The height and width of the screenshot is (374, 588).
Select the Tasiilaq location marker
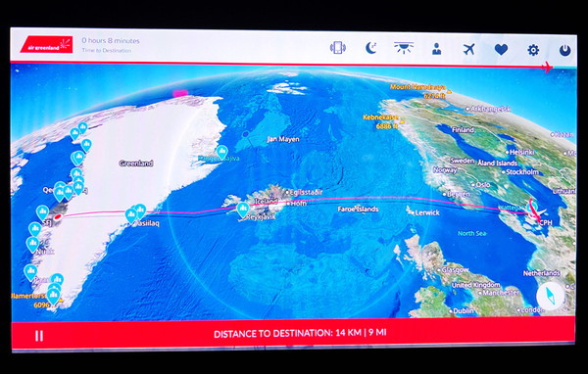pyautogui.click(x=131, y=216)
